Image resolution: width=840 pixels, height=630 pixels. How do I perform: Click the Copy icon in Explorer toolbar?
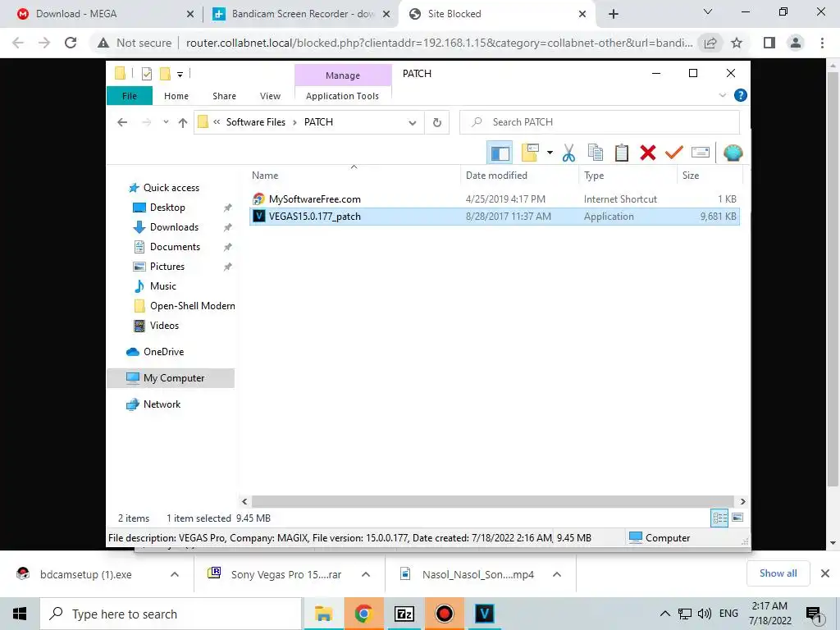tap(596, 153)
